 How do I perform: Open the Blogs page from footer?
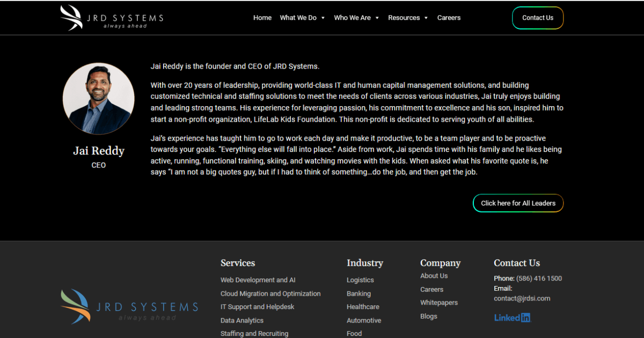tap(428, 316)
